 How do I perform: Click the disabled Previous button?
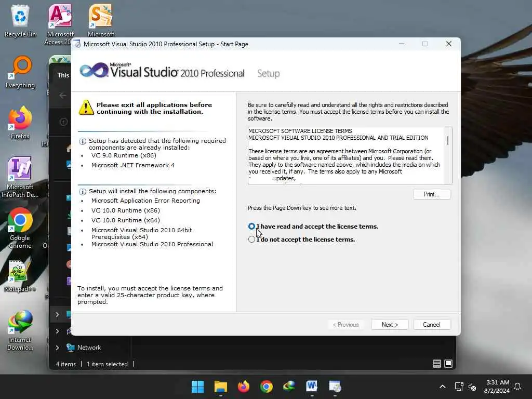(345, 325)
